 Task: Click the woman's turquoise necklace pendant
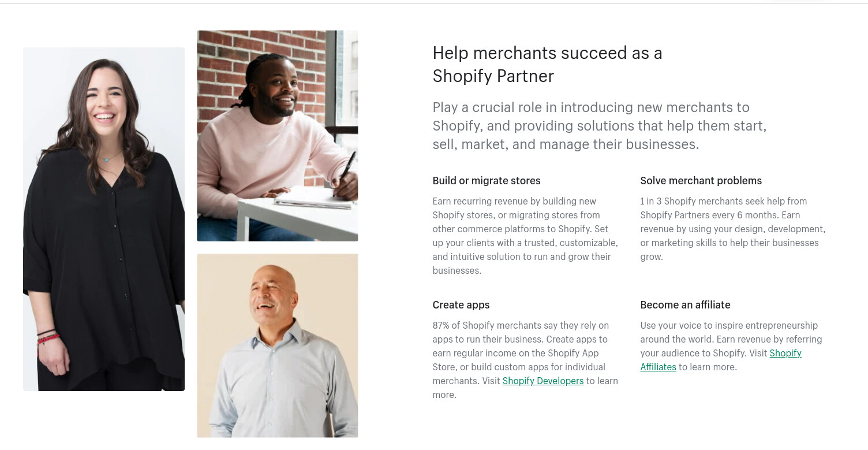click(106, 159)
